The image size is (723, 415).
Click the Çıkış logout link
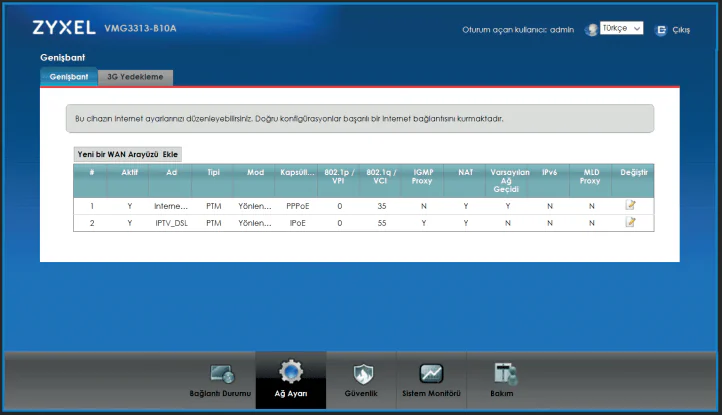681,30
